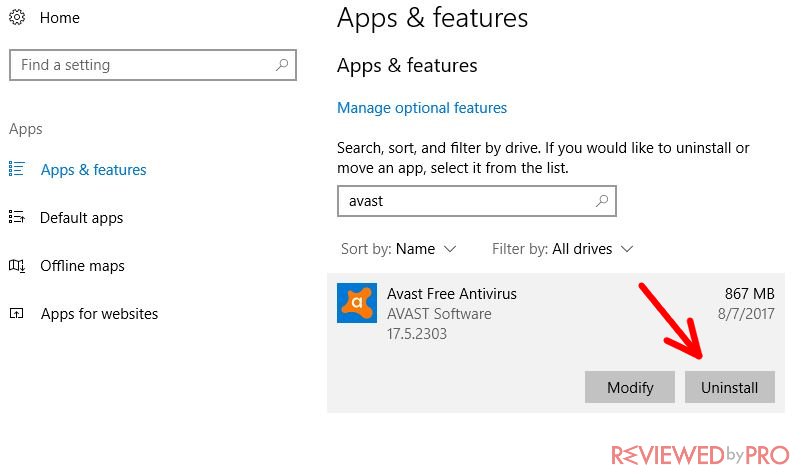Open the Home settings page label
The height and width of the screenshot is (475, 802).
[x=60, y=18]
